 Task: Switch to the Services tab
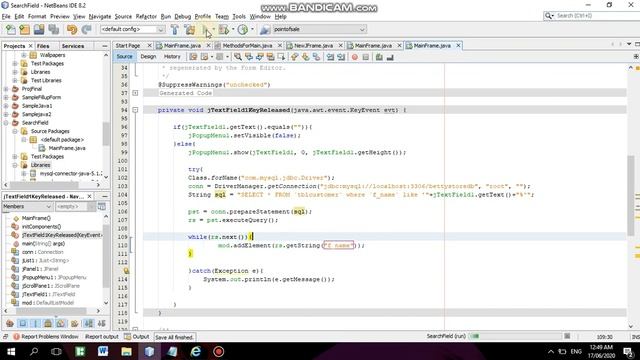point(73,46)
